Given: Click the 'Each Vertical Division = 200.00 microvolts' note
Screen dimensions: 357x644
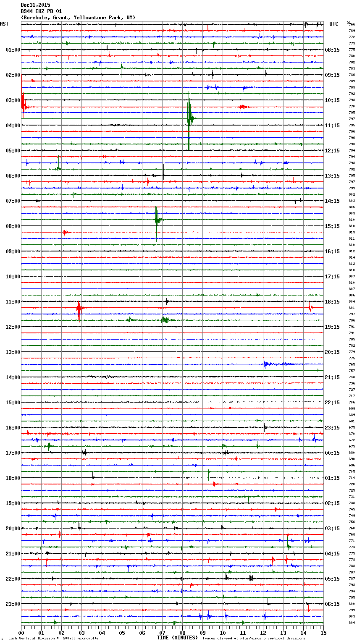Looking at the screenshot, I should (x=53, y=638).
